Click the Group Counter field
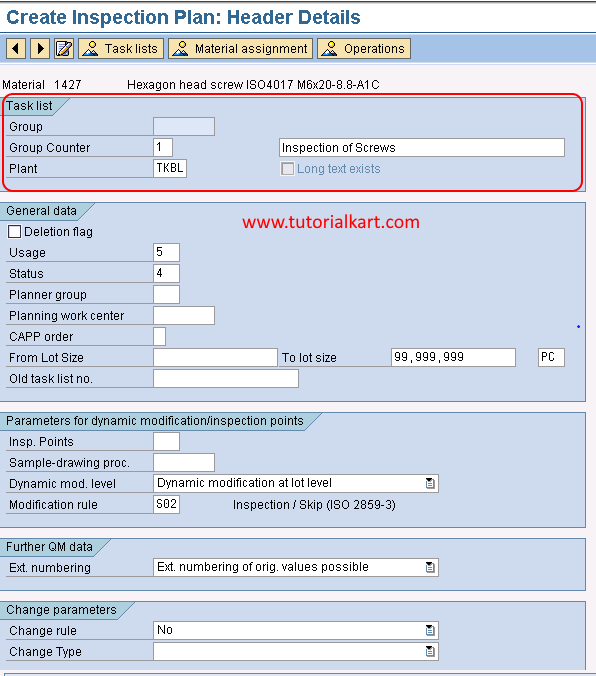596x676 pixels. click(163, 147)
